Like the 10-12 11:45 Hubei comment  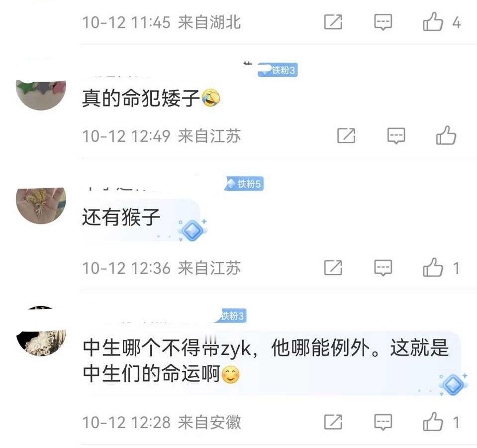click(x=433, y=22)
